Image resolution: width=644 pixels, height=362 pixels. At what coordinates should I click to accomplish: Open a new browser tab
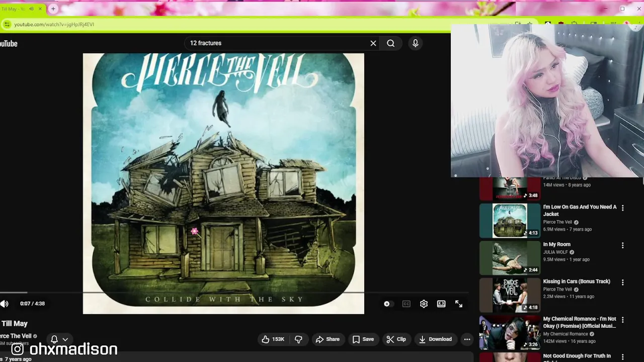click(x=53, y=9)
